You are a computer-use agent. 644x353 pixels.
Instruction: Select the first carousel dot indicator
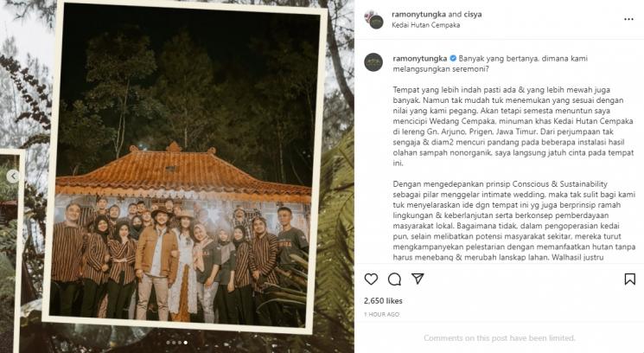pyautogui.click(x=168, y=343)
